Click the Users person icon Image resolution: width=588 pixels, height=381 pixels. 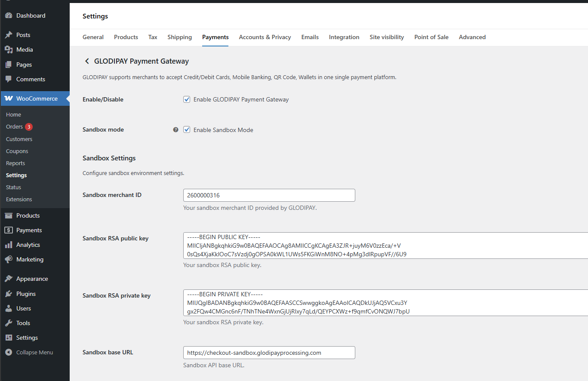pyautogui.click(x=9, y=308)
